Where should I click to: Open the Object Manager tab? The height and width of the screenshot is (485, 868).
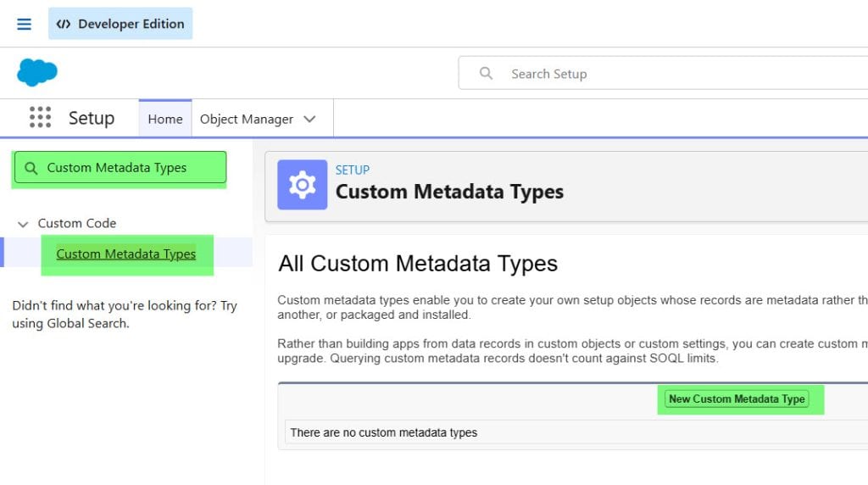247,119
